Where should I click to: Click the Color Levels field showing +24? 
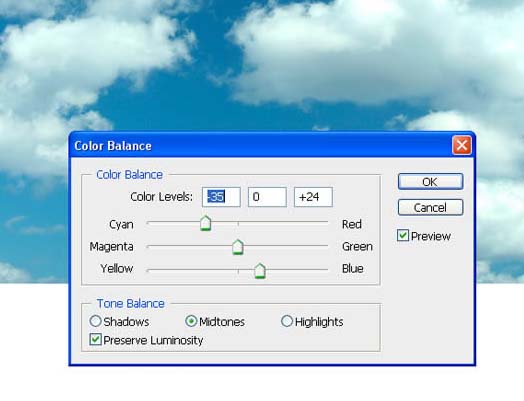tap(313, 197)
